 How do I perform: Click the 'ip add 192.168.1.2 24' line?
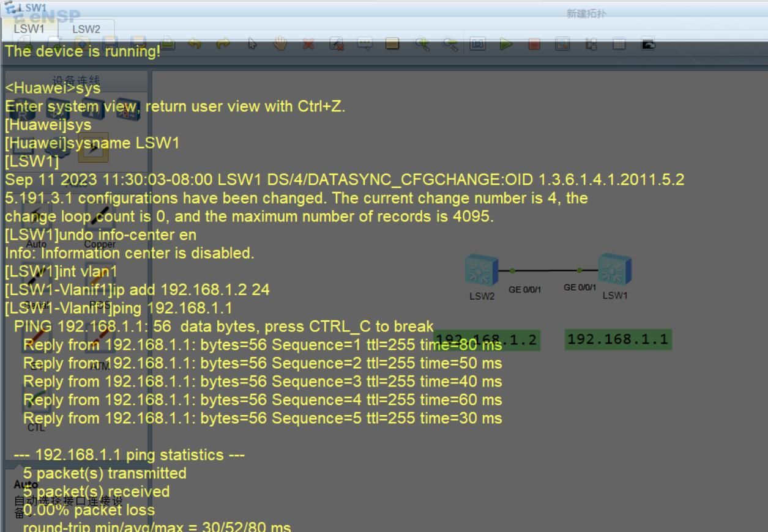pos(137,290)
